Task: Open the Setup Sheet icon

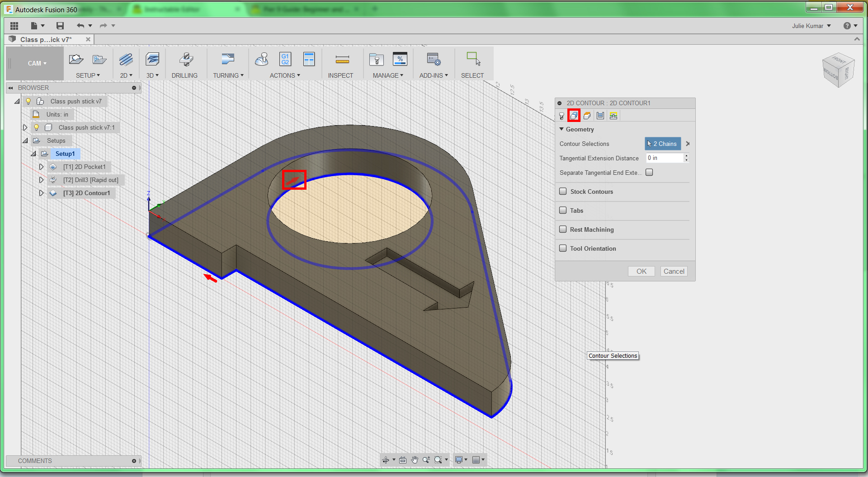Action: [x=309, y=59]
